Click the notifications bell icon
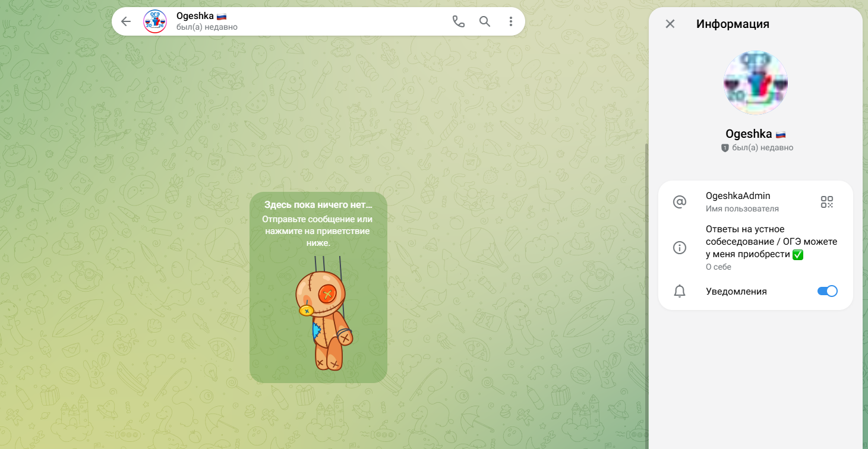The width and height of the screenshot is (868, 449). tap(680, 292)
